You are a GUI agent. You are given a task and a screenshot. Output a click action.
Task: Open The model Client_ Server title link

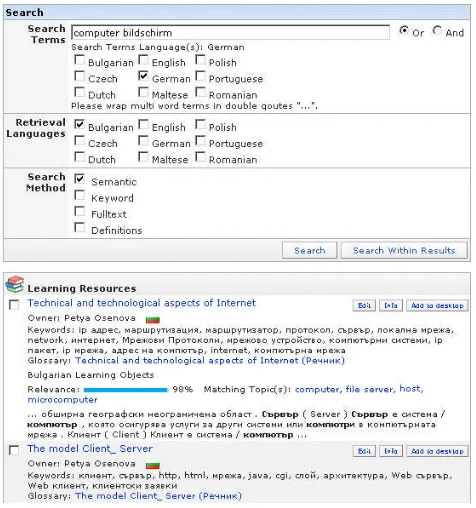(x=90, y=448)
